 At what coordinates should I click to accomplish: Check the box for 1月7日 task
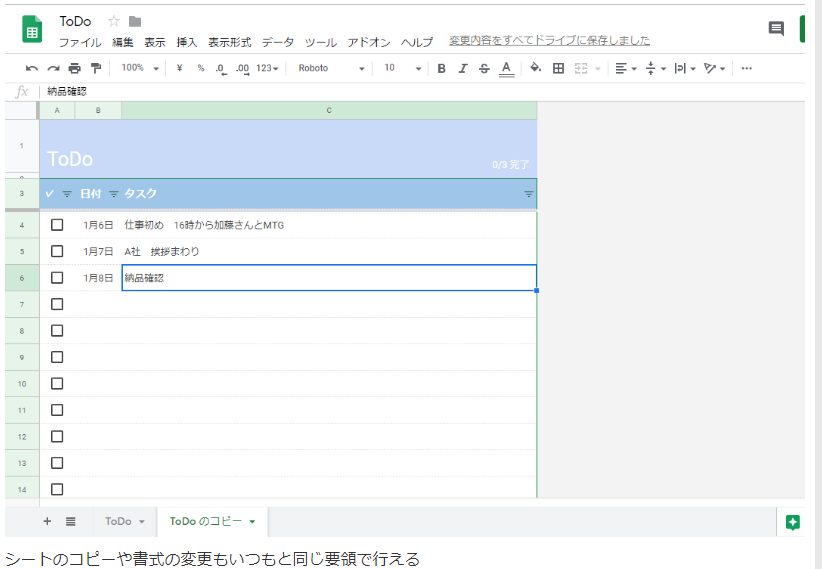[57, 251]
